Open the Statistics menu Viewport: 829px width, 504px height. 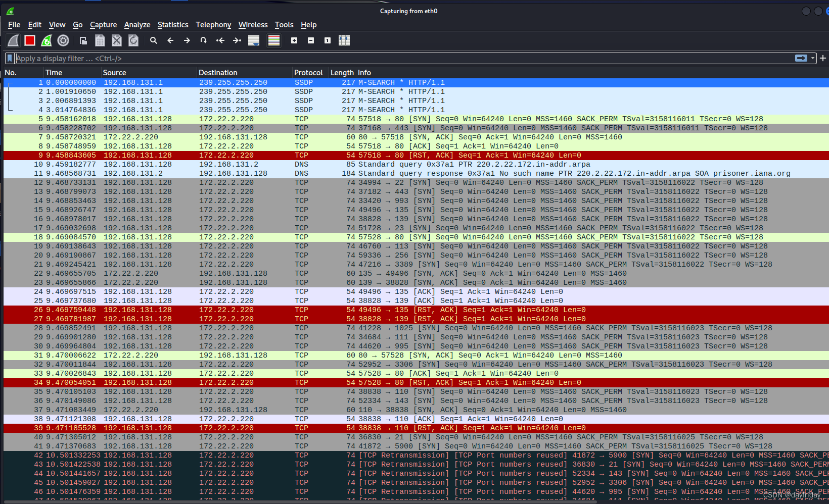coord(173,24)
